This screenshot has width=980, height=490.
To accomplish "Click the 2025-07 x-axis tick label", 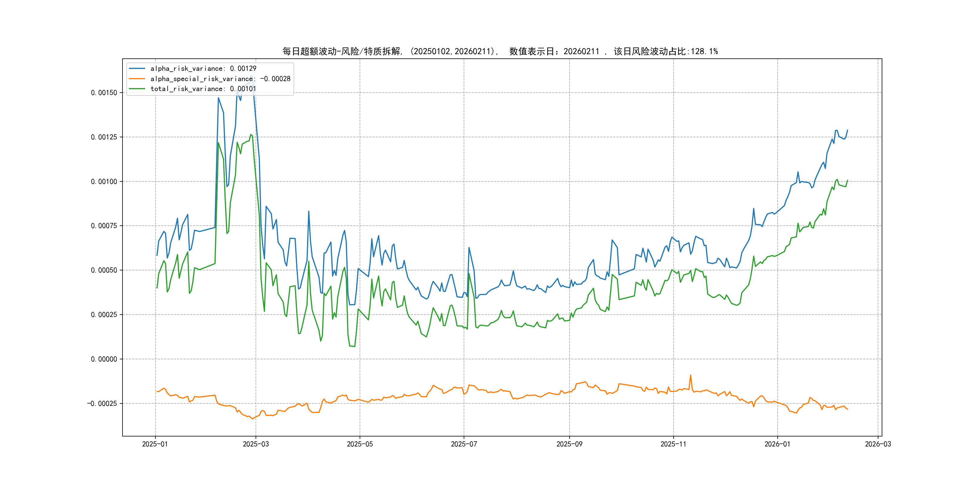I will click(x=464, y=444).
